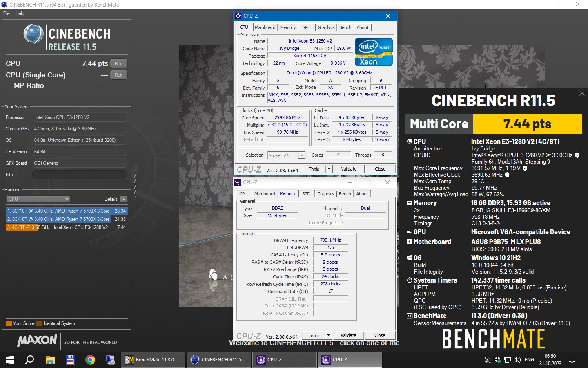Image resolution: width=588 pixels, height=368 pixels.
Task: Switch to SPD tab in lower CPU-Z window
Action: point(306,194)
